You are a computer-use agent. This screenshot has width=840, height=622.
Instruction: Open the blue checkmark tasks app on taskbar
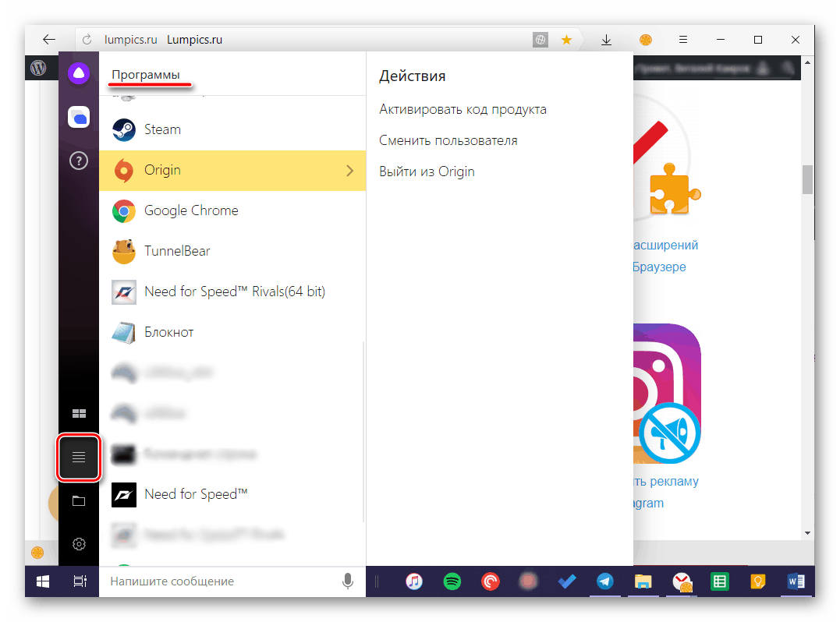(567, 581)
